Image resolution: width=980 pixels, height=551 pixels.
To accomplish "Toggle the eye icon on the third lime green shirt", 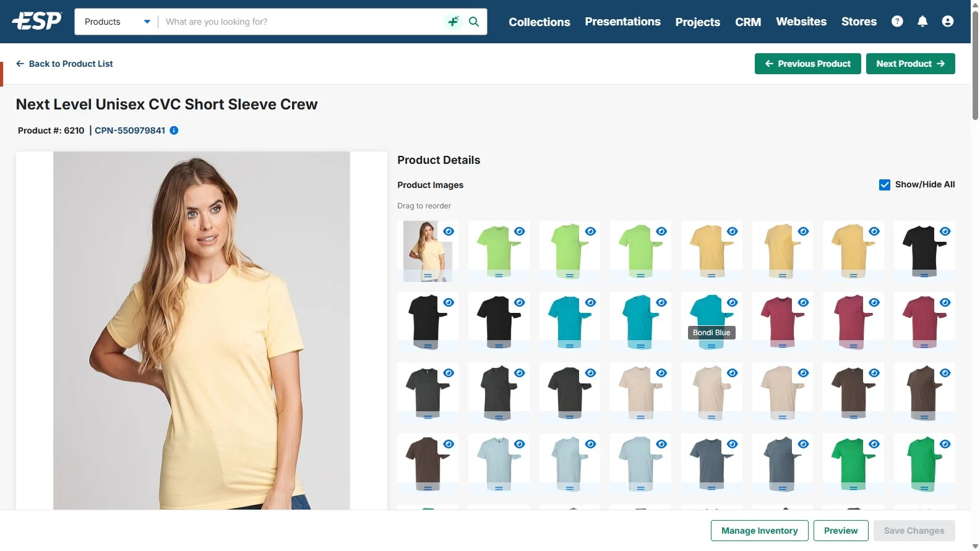I will [x=661, y=231].
